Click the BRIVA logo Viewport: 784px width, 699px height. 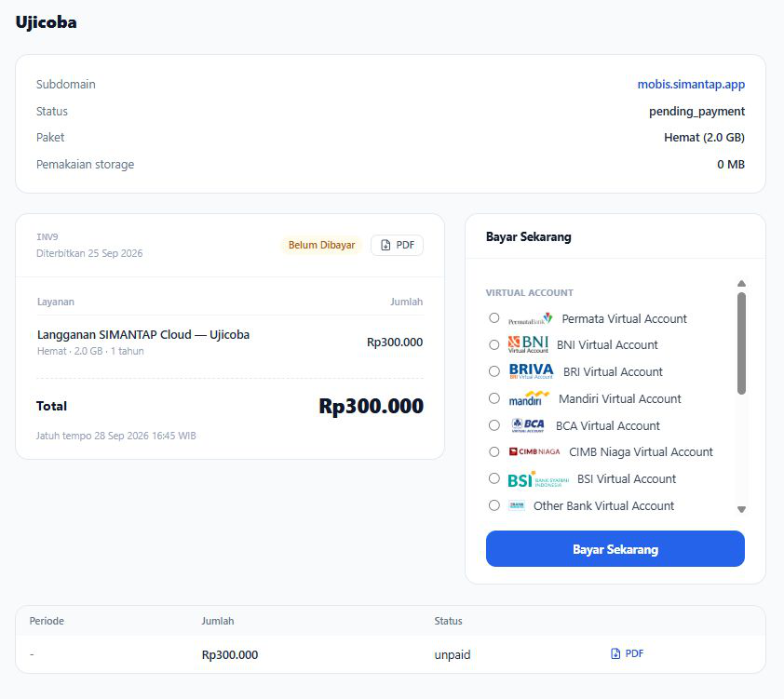(531, 371)
